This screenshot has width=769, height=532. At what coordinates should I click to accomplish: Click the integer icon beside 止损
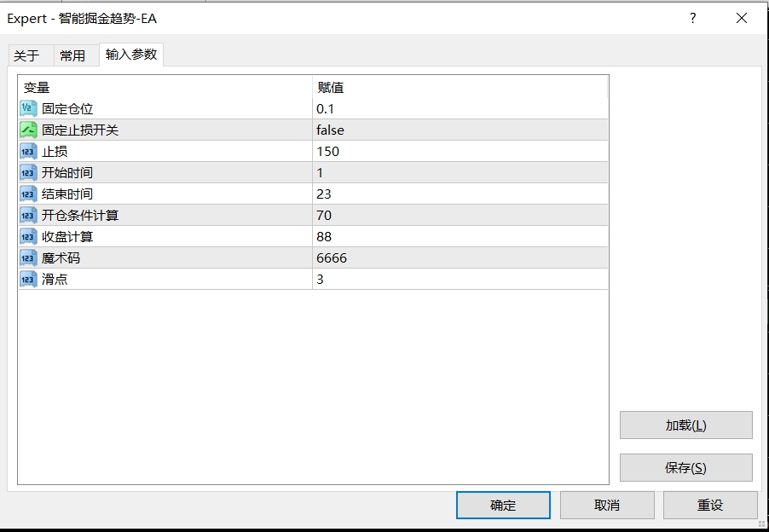point(28,151)
